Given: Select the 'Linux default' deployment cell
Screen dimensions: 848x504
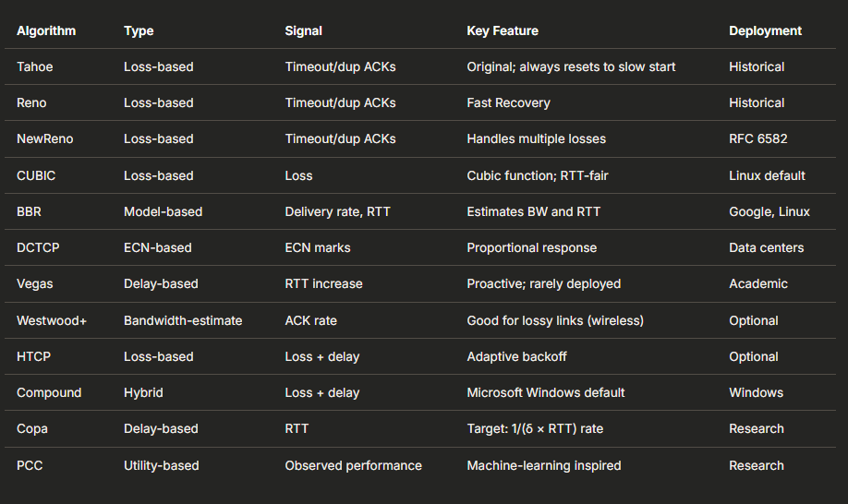Looking at the screenshot, I should 767,175.
